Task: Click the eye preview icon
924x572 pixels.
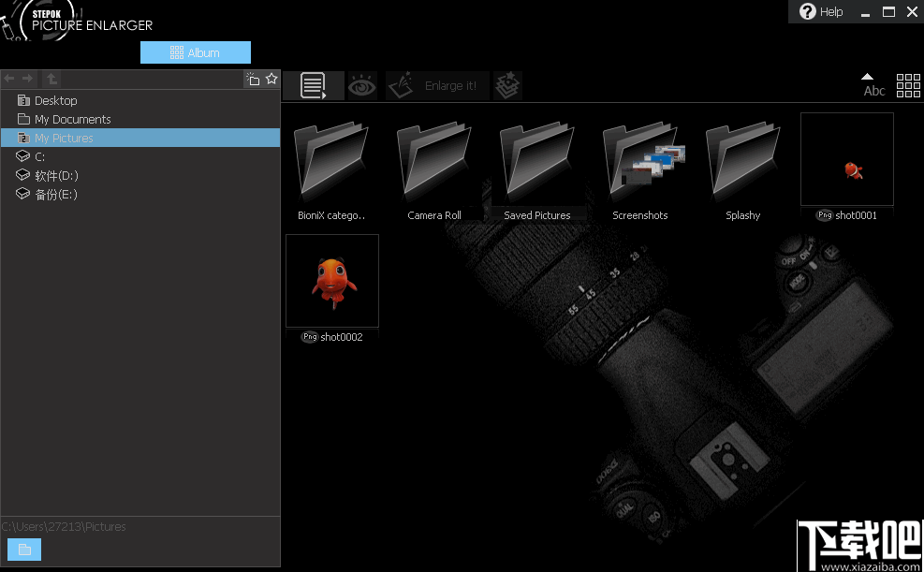Action: coord(362,86)
